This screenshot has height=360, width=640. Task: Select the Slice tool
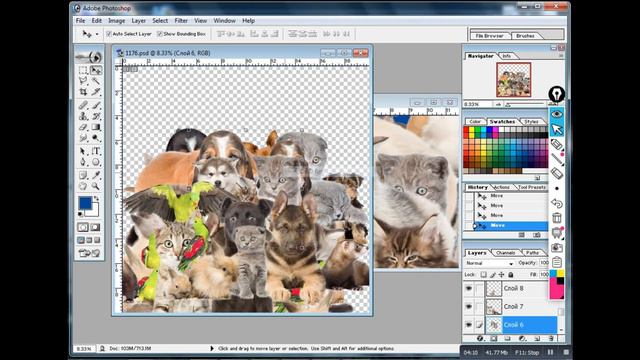(96, 92)
